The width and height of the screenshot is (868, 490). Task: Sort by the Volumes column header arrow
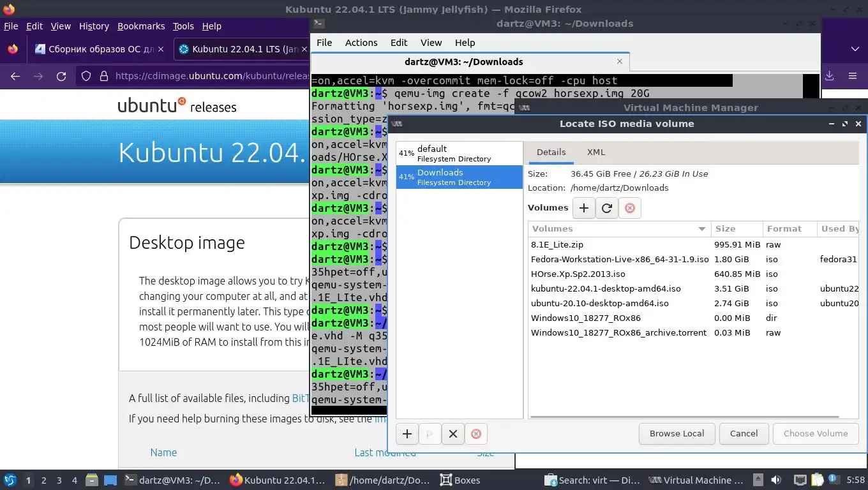pyautogui.click(x=702, y=228)
